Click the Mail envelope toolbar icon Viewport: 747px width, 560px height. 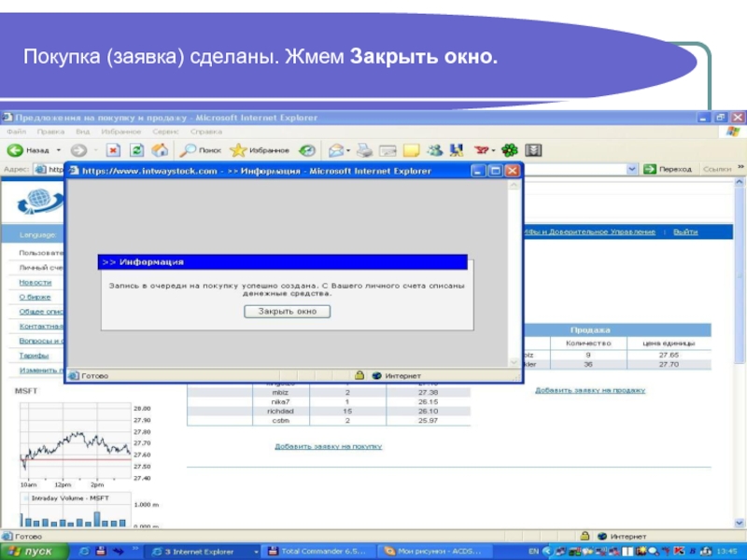click(x=333, y=149)
